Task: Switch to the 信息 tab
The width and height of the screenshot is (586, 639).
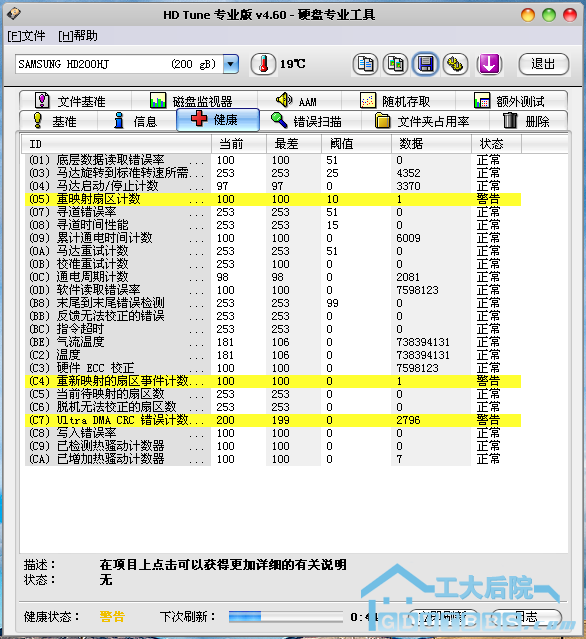Action: pyautogui.click(x=137, y=121)
